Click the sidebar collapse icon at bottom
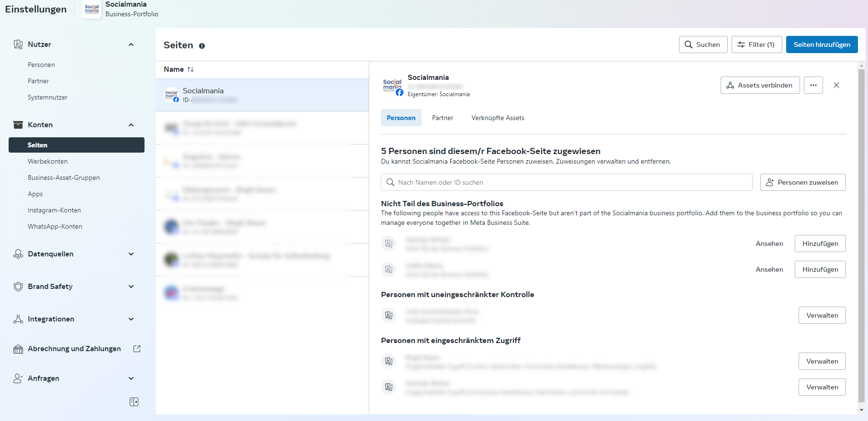This screenshot has height=421, width=868. [134, 402]
